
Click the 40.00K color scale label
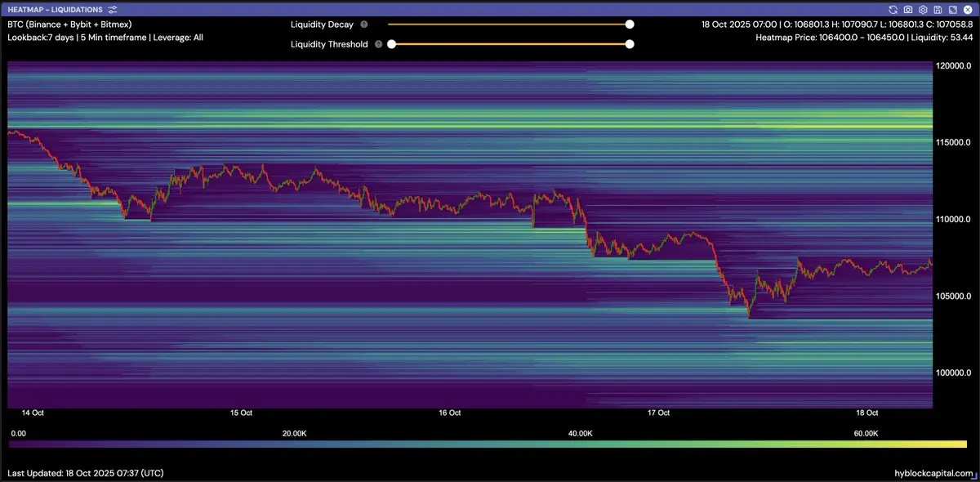[580, 433]
